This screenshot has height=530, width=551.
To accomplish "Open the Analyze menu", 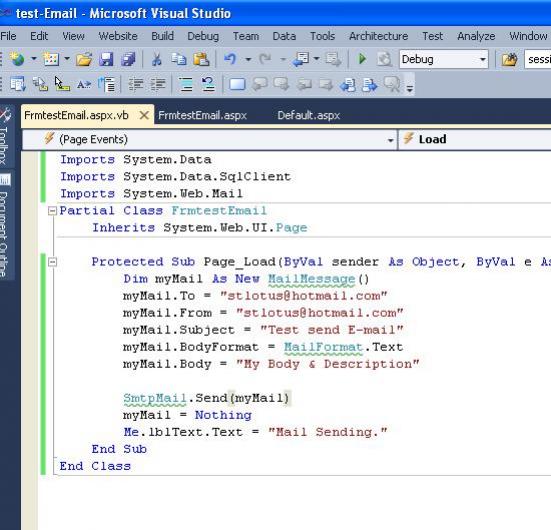I will click(476, 36).
